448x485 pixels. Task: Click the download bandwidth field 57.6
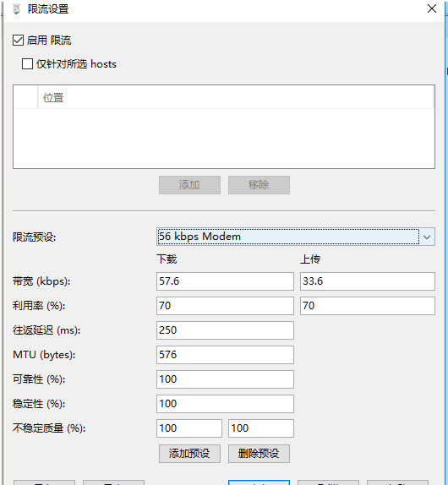point(225,281)
